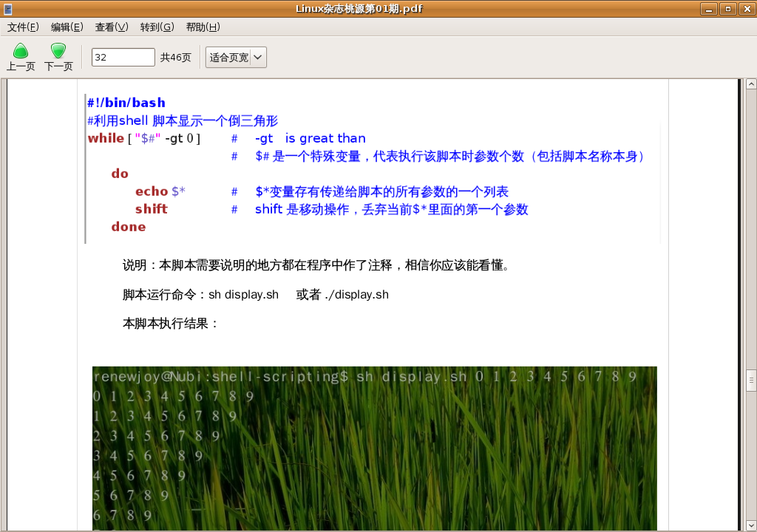
Task: Go to the previous page (上一页)
Action: tap(21, 57)
